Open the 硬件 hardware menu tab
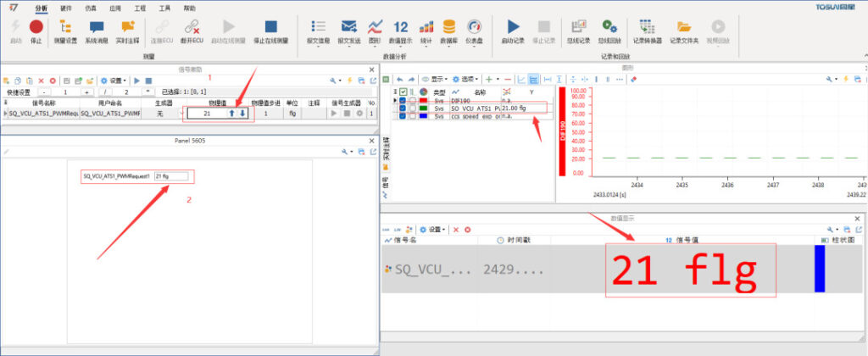The width and height of the screenshot is (868, 356). (x=66, y=6)
